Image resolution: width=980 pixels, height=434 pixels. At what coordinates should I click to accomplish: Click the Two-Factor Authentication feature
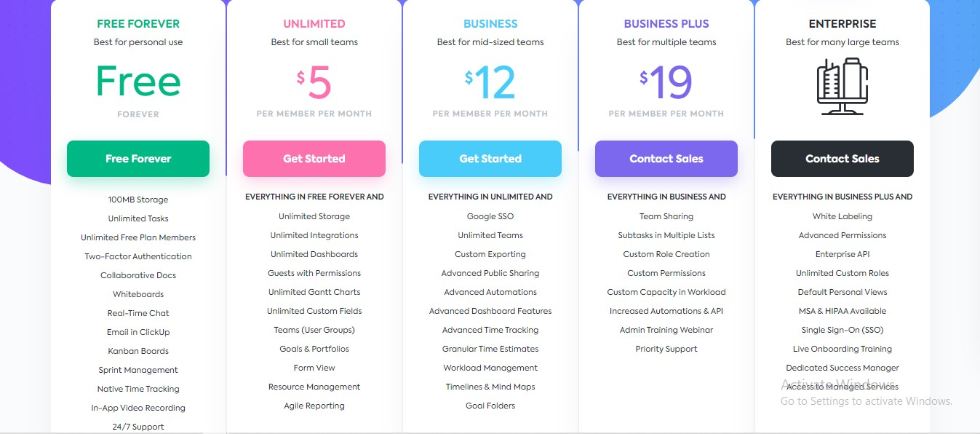pos(138,256)
